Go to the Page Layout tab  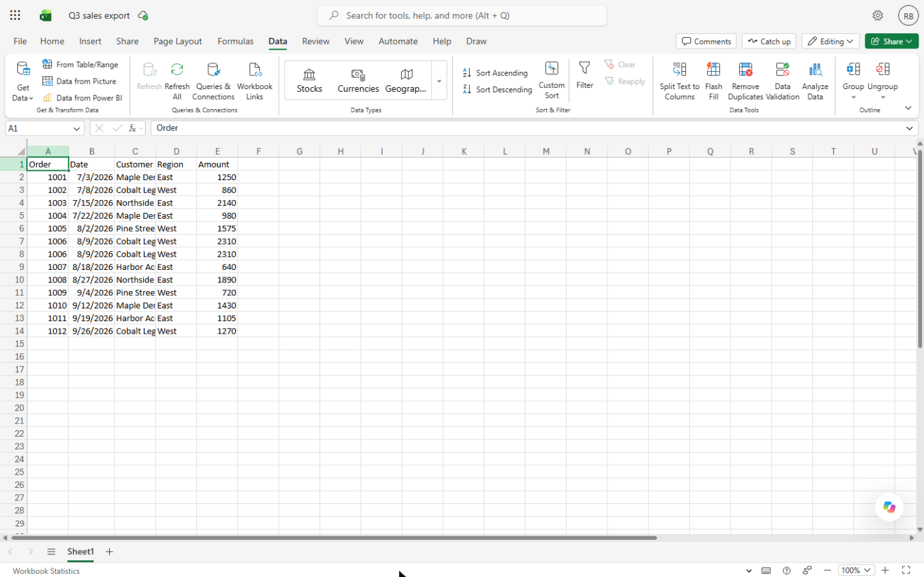pyautogui.click(x=178, y=41)
